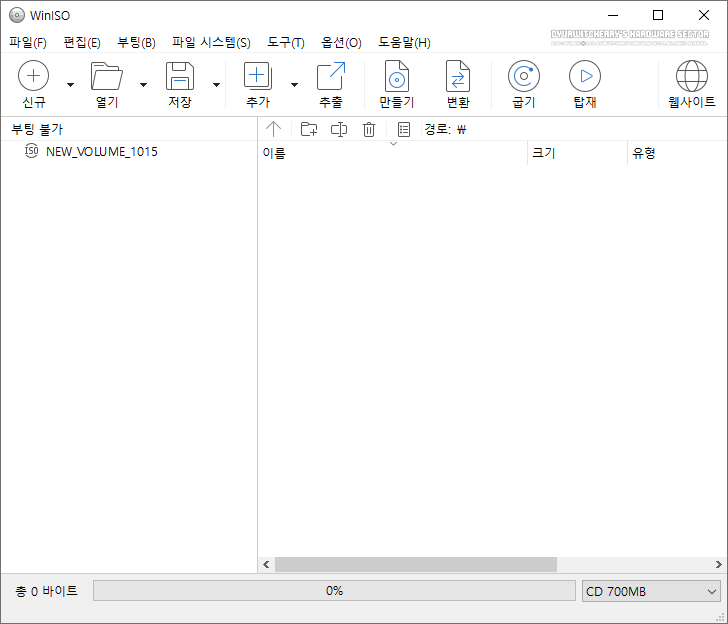Sort by the 유형 column header

(677, 153)
